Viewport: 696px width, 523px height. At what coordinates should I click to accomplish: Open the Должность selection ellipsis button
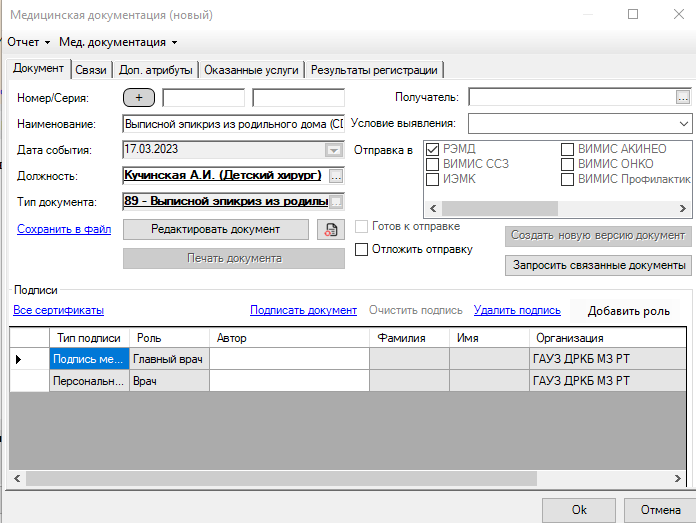tap(336, 176)
